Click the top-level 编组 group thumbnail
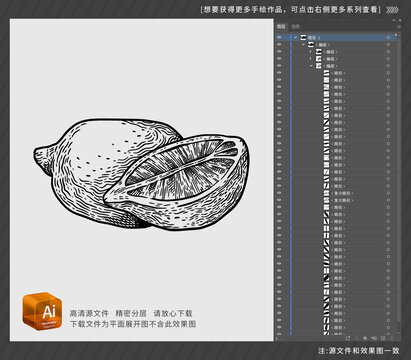This screenshot has height=360, width=411. [x=311, y=44]
